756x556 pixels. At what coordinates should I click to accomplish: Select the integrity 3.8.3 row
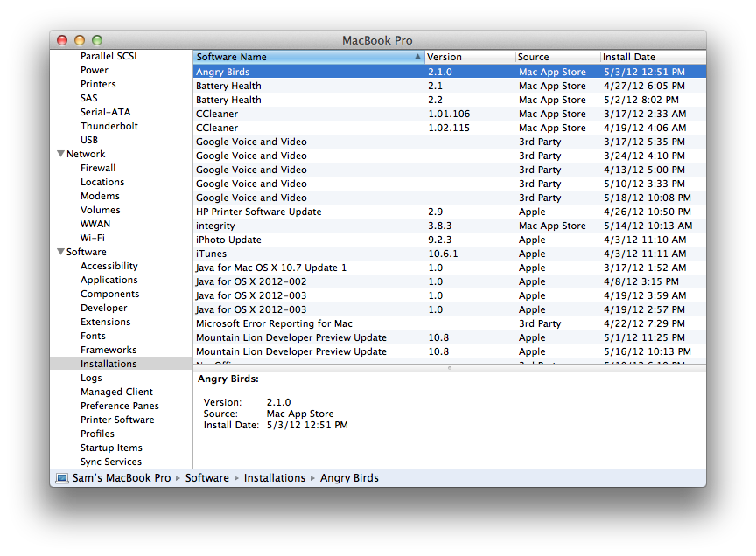coord(450,225)
